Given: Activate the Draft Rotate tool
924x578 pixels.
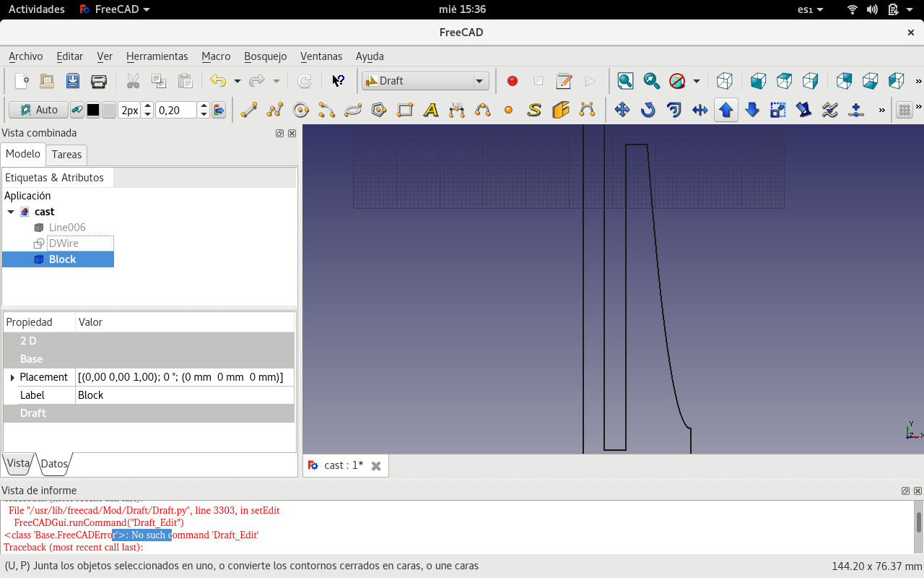Looking at the screenshot, I should tap(648, 110).
